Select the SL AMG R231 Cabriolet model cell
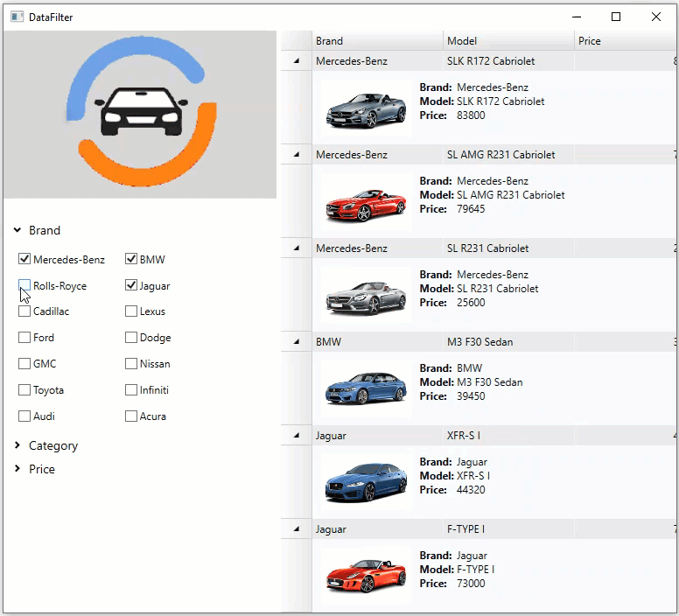 click(509, 155)
